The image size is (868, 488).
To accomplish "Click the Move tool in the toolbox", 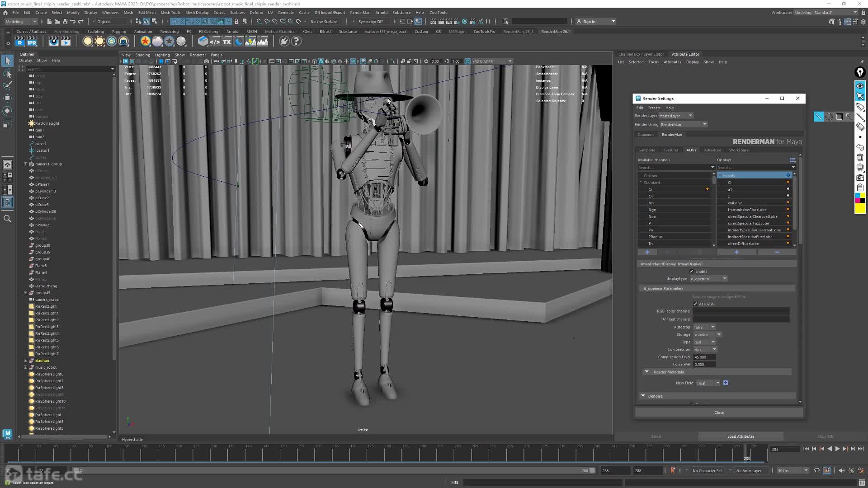I will click(x=8, y=98).
